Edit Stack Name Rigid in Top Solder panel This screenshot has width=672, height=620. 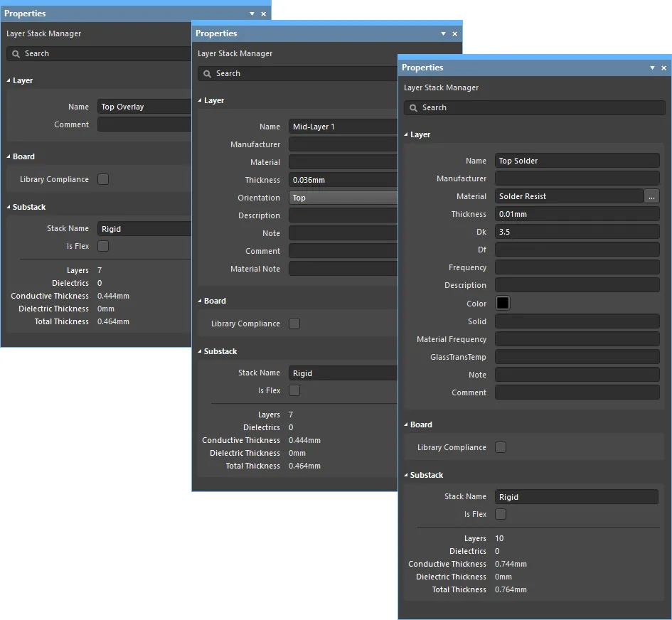577,497
